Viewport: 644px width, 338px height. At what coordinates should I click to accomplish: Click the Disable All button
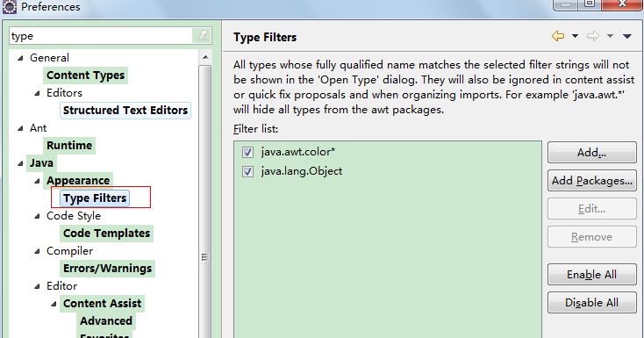[x=592, y=303]
